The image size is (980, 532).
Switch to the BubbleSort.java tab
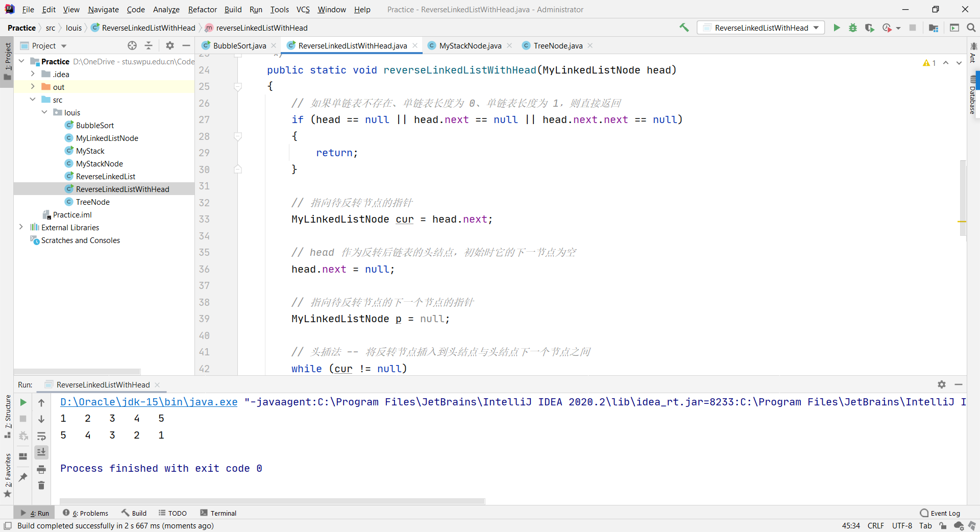[239, 45]
